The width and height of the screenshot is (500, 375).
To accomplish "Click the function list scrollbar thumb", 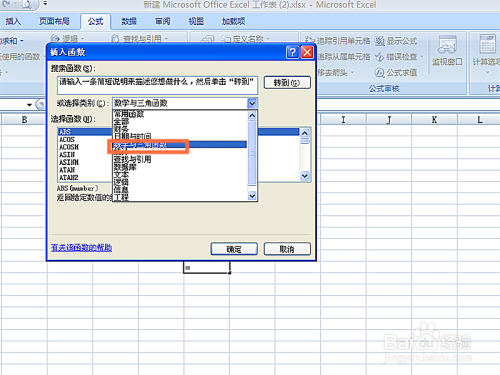I will 305,141.
